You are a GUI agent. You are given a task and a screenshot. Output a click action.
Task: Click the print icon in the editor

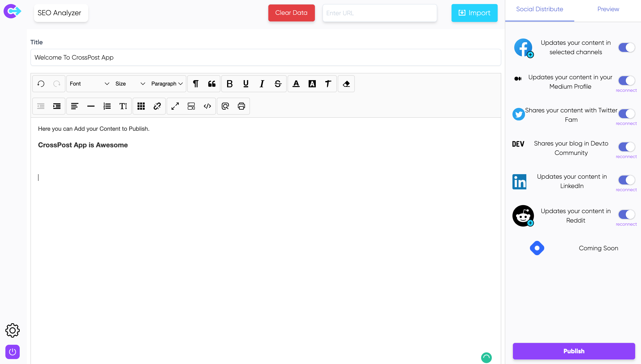click(x=241, y=106)
